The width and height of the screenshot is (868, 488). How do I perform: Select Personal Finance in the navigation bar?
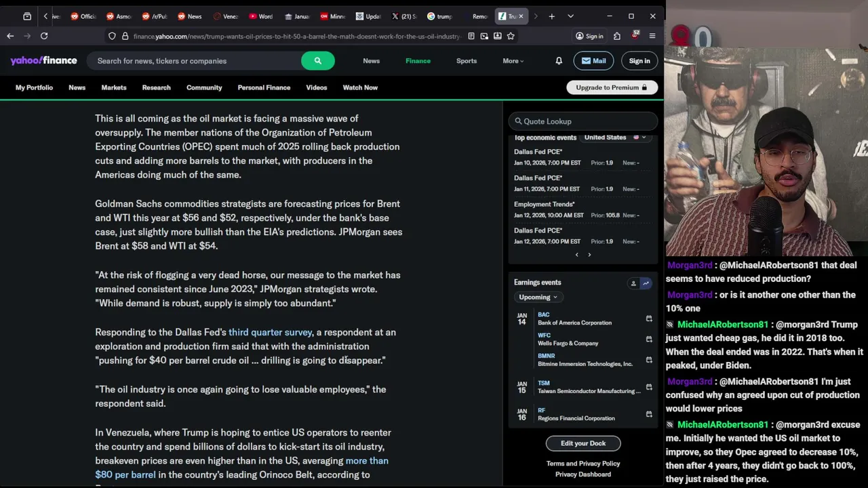(x=264, y=87)
